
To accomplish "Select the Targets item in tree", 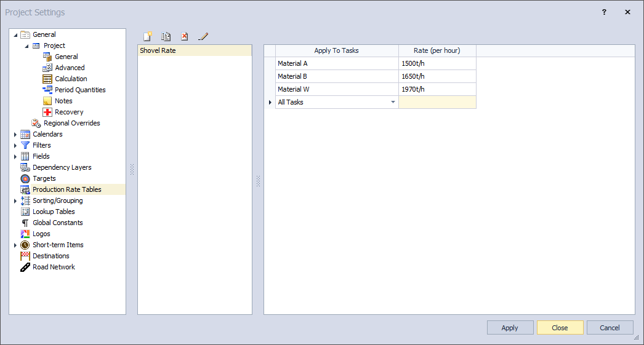I will pos(44,178).
